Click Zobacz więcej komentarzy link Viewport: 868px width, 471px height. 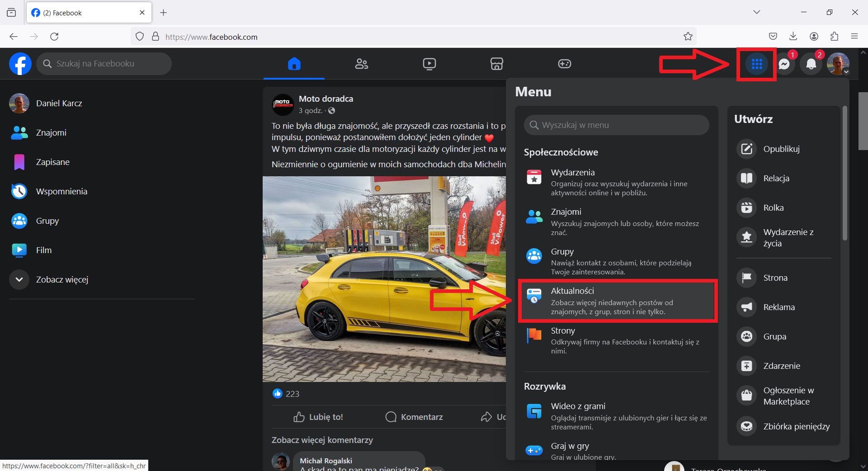[x=322, y=440]
